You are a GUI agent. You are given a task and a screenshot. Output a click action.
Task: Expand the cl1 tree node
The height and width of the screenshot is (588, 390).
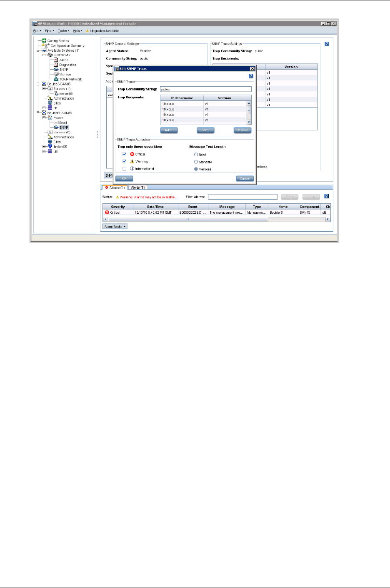pyautogui.click(x=44, y=108)
